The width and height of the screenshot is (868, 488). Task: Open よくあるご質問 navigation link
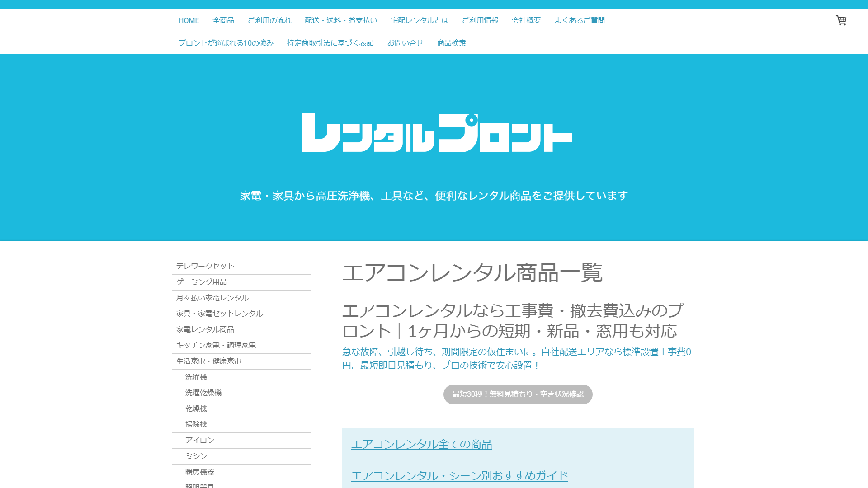[580, 20]
